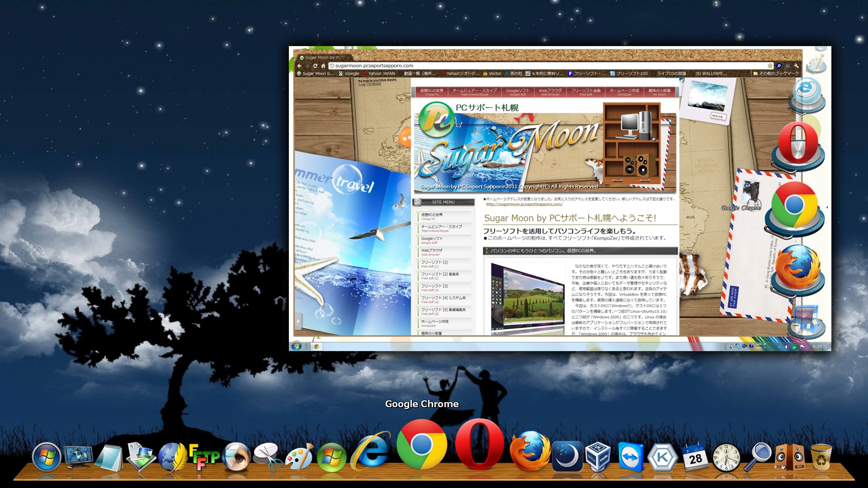
Task: Open the crescent moon app in the dock
Action: click(x=567, y=456)
